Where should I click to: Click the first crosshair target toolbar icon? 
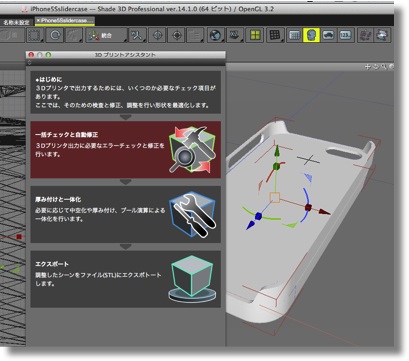tap(157, 35)
